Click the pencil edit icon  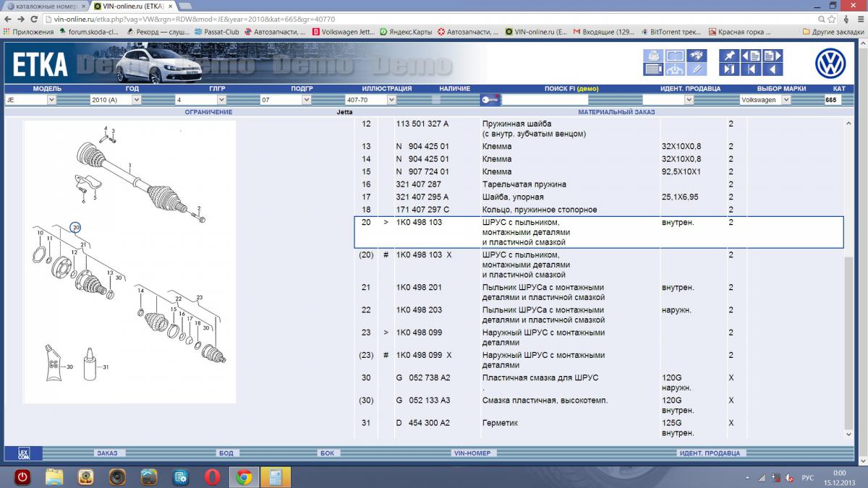tap(697, 69)
